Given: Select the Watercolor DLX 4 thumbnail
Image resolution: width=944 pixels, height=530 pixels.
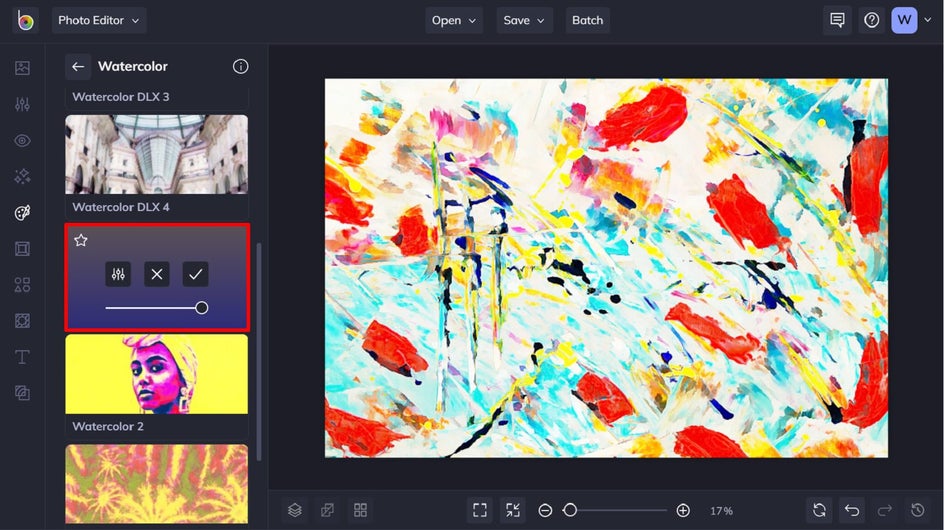Looking at the screenshot, I should click(157, 154).
